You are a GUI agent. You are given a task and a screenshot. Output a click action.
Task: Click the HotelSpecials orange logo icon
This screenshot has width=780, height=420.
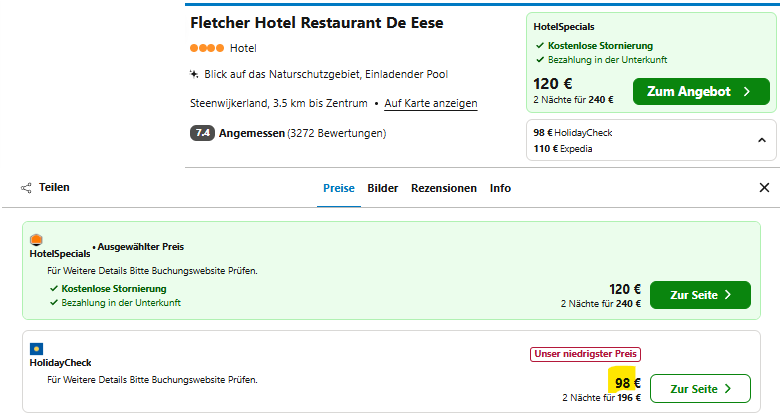(36, 240)
